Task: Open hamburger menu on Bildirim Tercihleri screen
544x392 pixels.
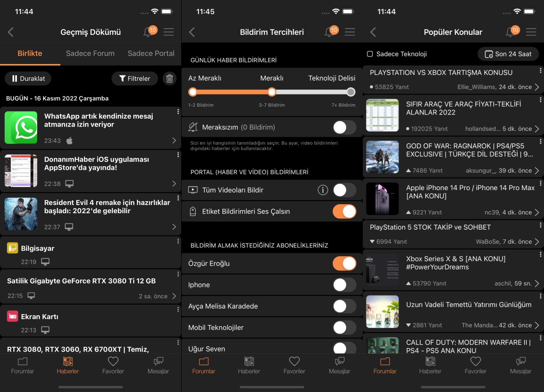Action: (350, 32)
